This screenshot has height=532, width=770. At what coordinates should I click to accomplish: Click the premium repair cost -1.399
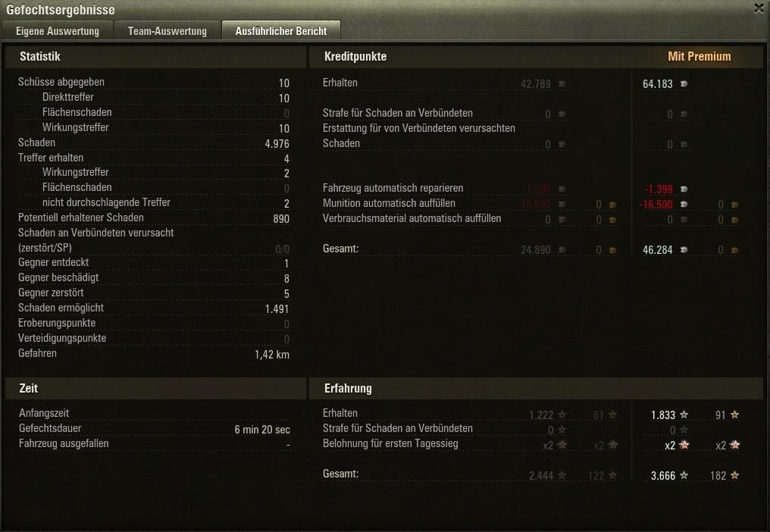[x=658, y=189]
